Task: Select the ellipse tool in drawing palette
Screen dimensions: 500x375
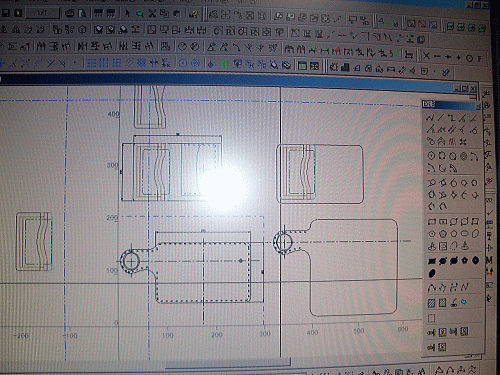Action: point(465,233)
